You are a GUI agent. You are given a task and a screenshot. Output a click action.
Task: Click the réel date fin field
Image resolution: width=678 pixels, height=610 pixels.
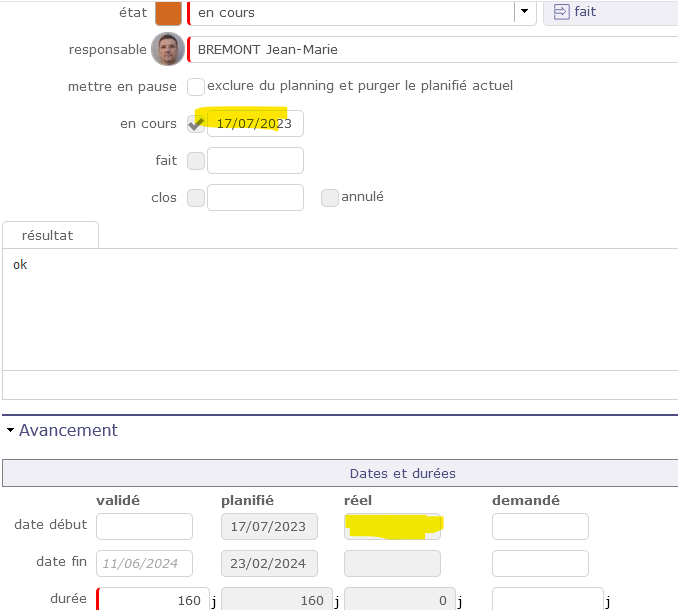tap(393, 563)
